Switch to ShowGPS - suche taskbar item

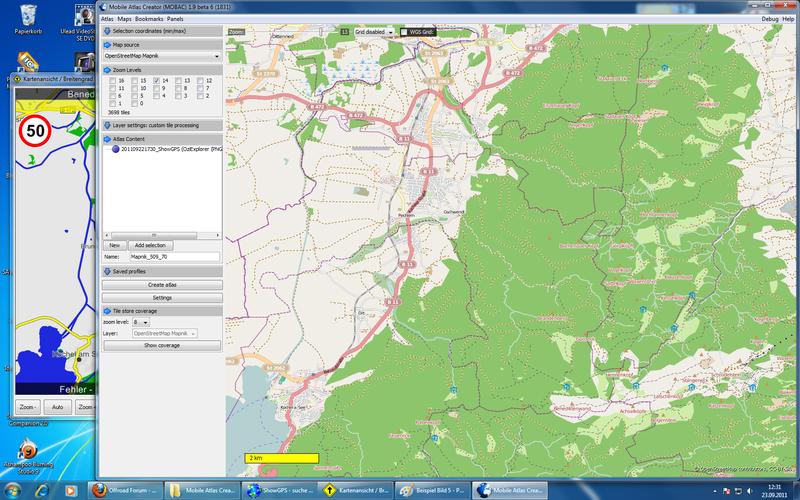click(279, 490)
